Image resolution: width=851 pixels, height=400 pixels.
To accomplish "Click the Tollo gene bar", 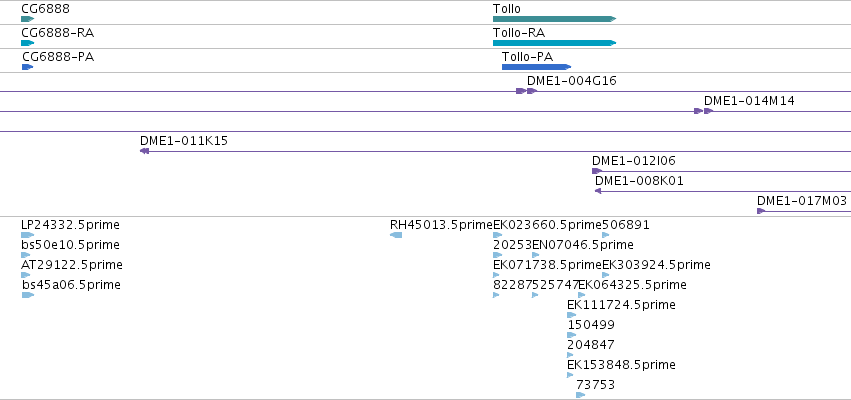I will 554,19.
